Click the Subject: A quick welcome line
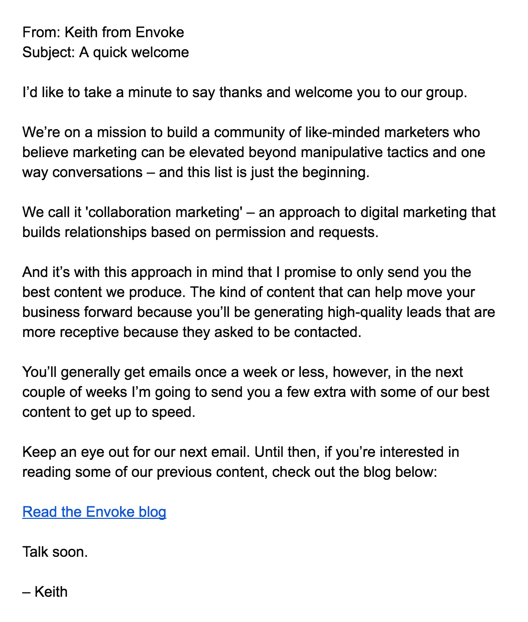 (106, 52)
